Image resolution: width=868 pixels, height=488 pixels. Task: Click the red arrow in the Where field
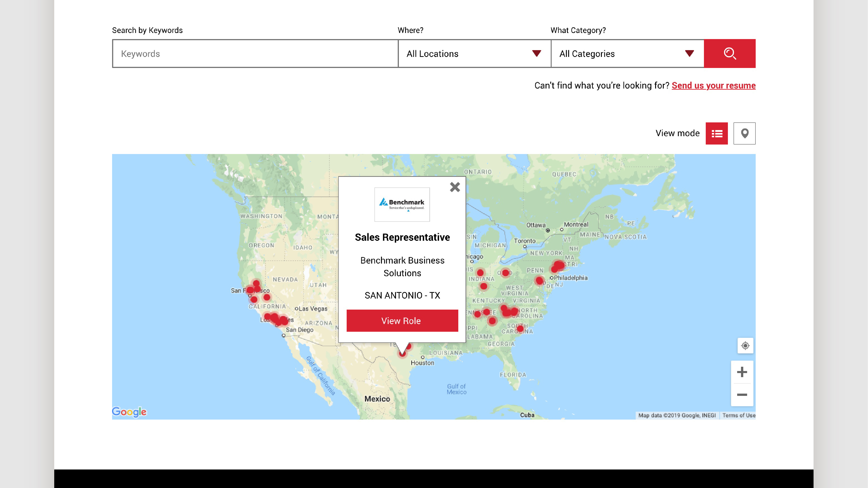[x=536, y=54]
